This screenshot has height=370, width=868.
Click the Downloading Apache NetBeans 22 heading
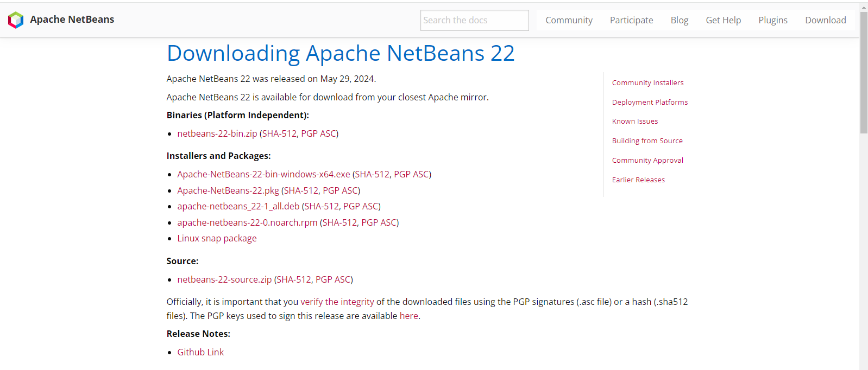tap(341, 53)
